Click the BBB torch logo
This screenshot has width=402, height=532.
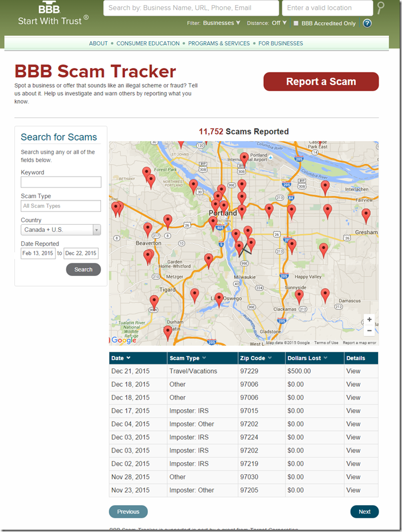(x=50, y=7)
